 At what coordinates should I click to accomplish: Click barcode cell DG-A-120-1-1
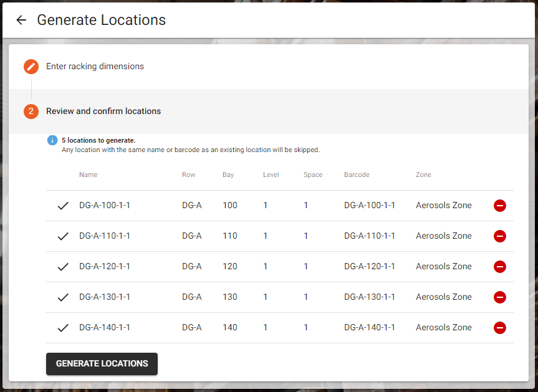[370, 266]
